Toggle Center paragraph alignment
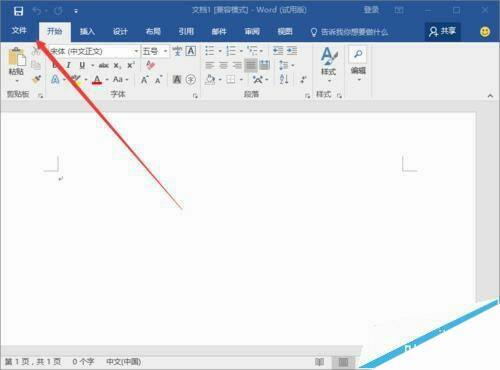The width and height of the screenshot is (500, 370). (x=223, y=65)
